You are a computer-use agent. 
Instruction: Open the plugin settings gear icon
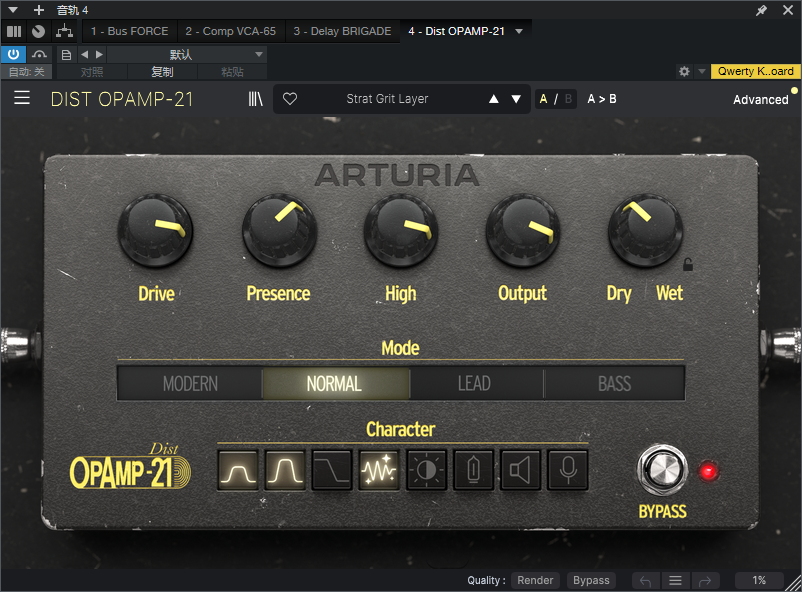coord(684,71)
